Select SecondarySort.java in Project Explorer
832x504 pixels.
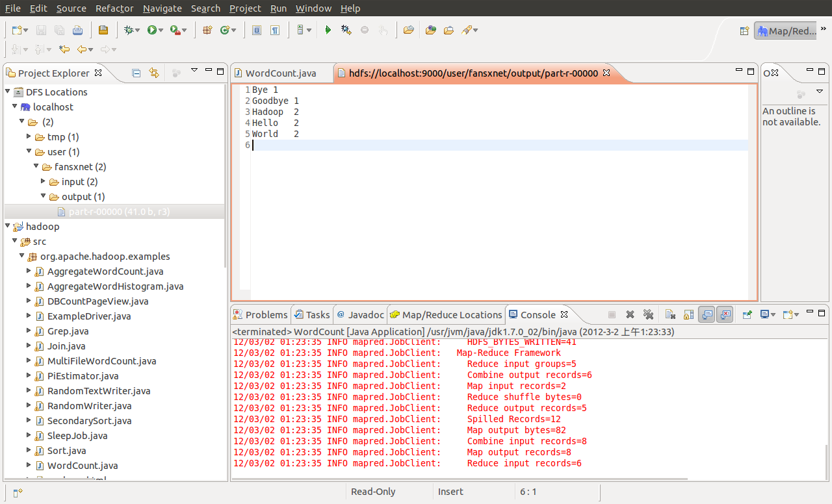[89, 420]
